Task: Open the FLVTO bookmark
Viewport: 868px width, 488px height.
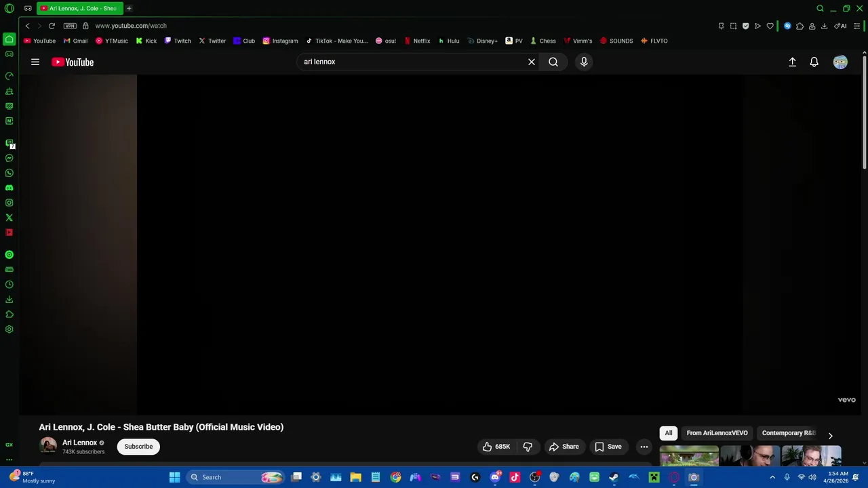Action: (654, 41)
